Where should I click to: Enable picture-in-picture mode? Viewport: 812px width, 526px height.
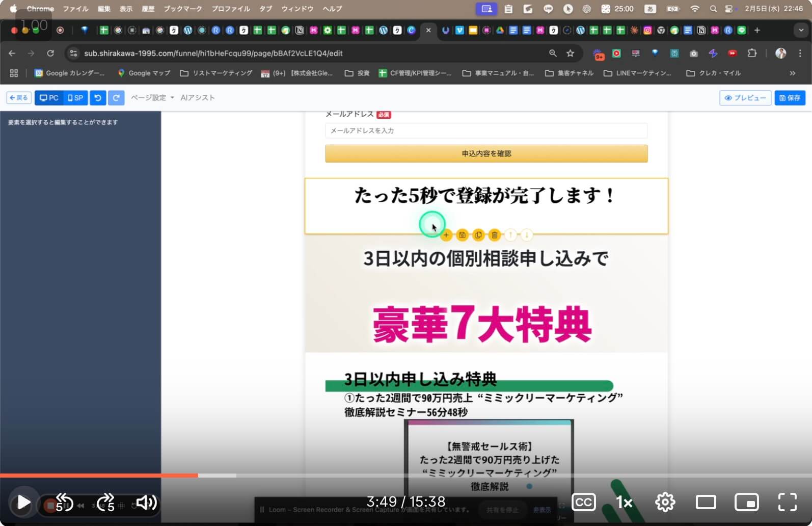[x=746, y=503]
